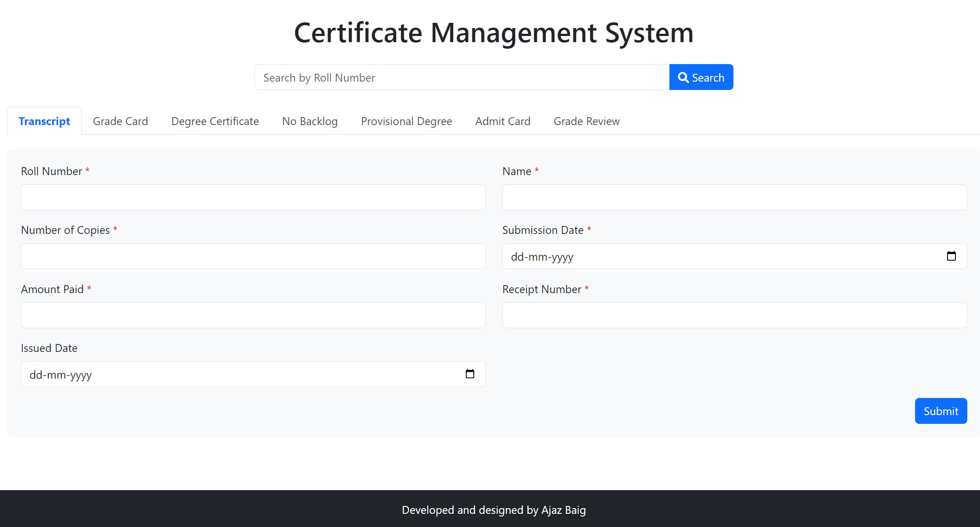Click the developer credit text in footer
The width and height of the screenshot is (980, 527).
tap(493, 510)
